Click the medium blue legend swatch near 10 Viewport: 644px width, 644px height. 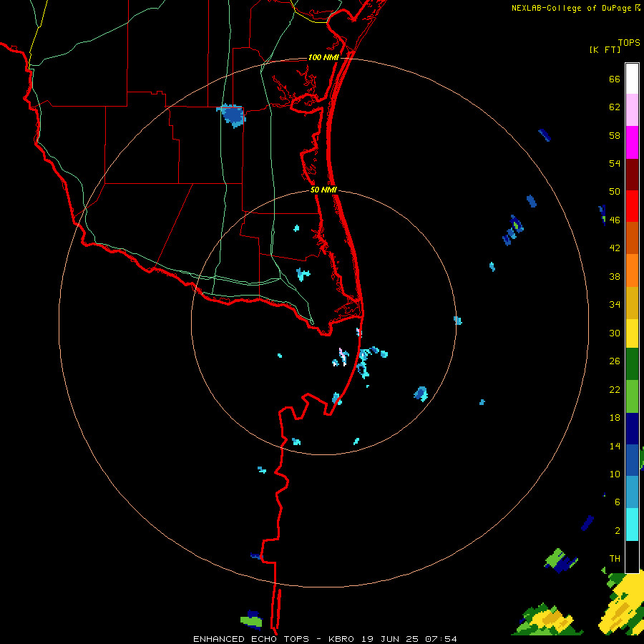[x=632, y=460]
